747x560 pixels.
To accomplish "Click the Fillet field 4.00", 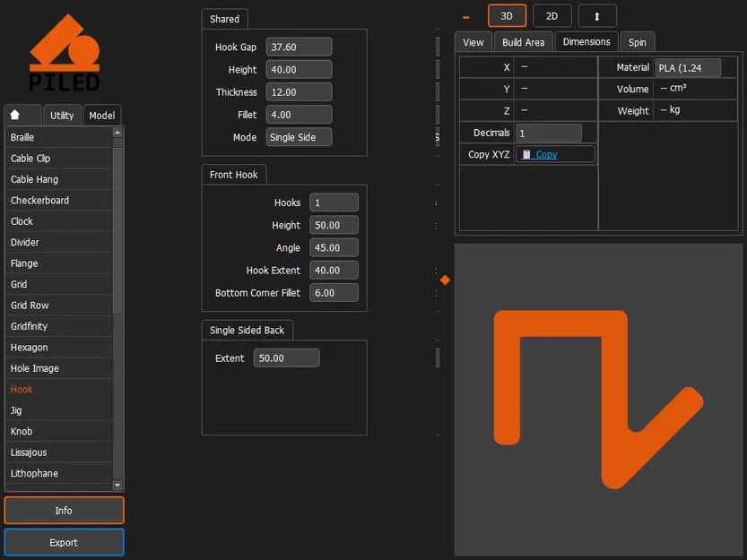I will [x=299, y=115].
